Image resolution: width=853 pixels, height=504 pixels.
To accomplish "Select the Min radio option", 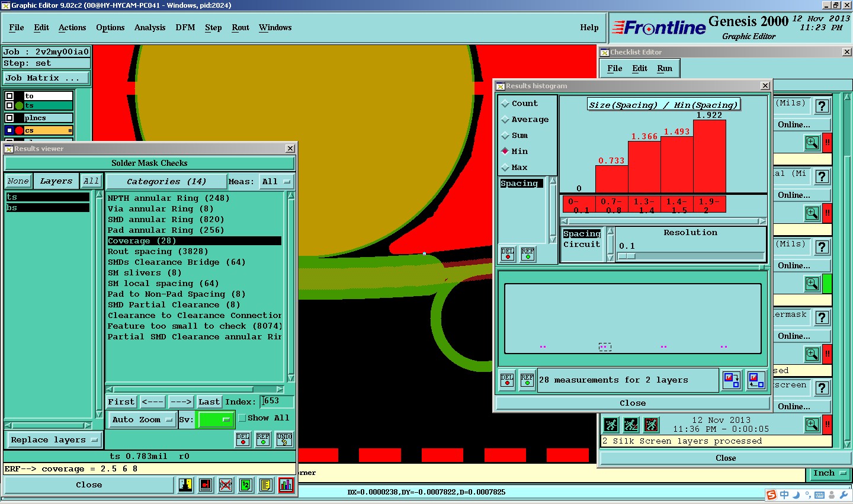I will [x=505, y=151].
